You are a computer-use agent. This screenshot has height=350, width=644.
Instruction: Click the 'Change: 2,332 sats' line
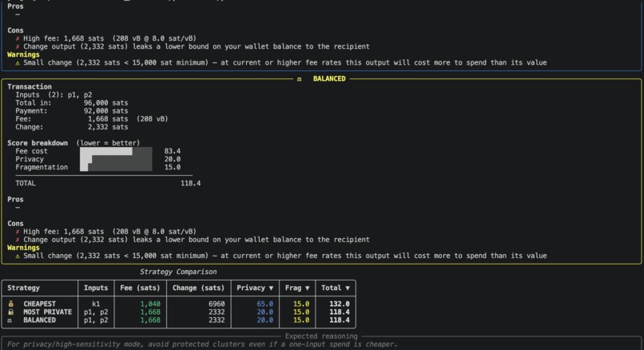[x=71, y=127]
